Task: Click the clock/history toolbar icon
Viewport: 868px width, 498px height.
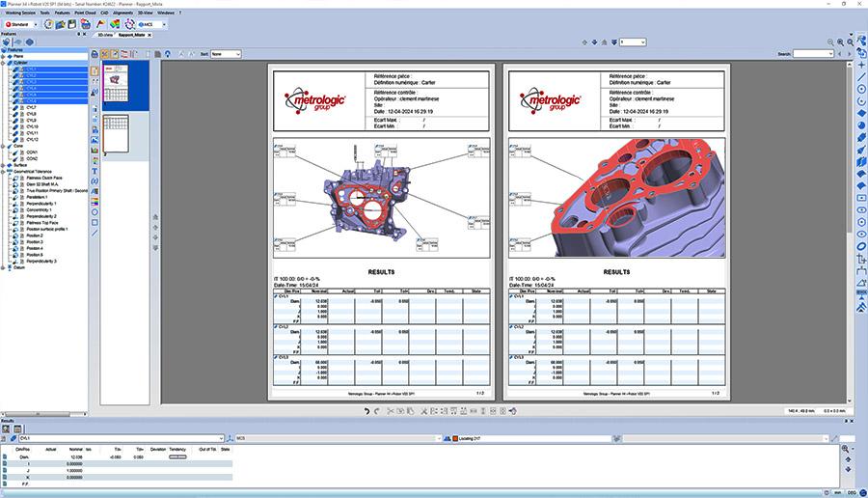Action: pyautogui.click(x=49, y=24)
